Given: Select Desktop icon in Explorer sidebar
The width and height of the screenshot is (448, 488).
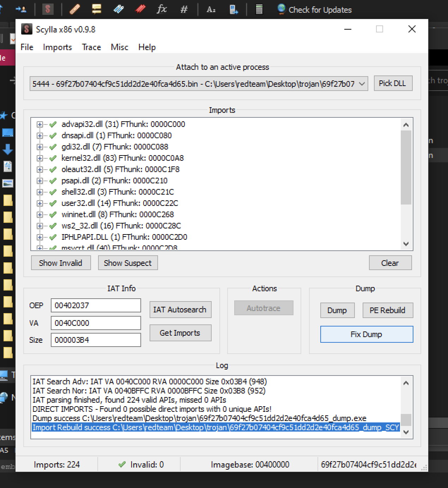Looking at the screenshot, I should point(7,133).
